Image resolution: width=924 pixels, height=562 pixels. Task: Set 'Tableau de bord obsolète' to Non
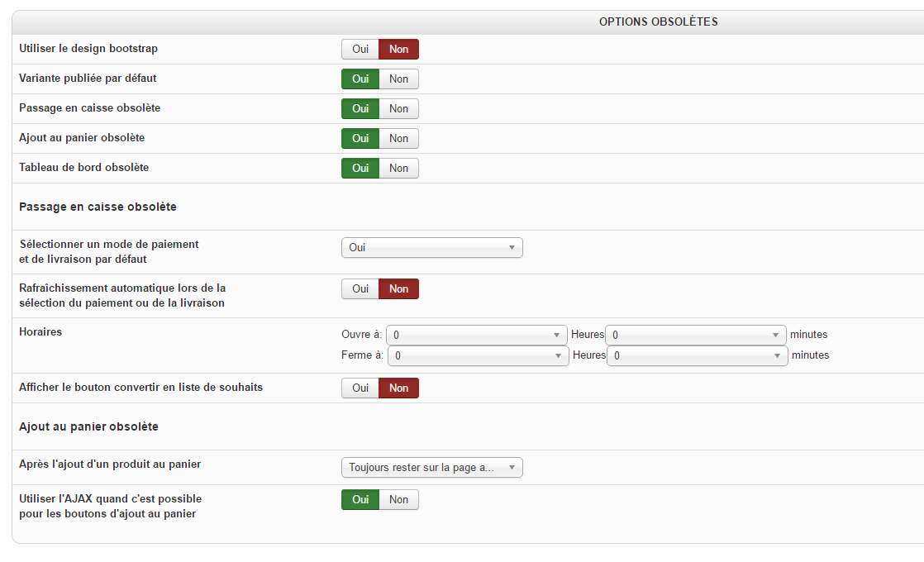click(x=398, y=169)
